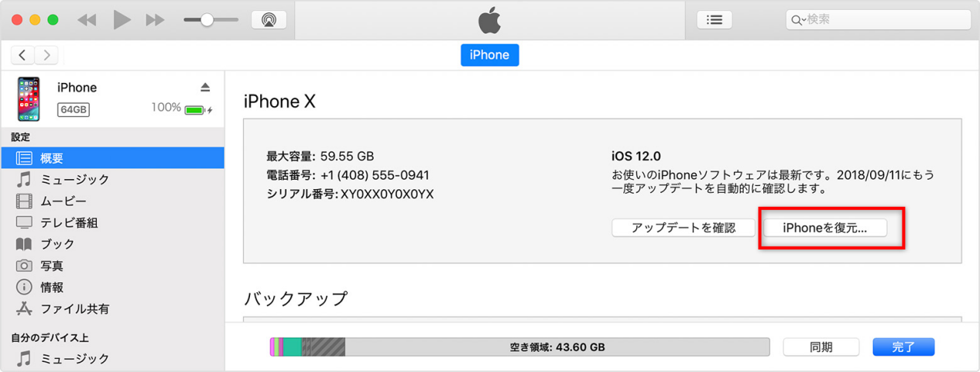980x372 pixels.
Task: Select ファイル共有 in the sidebar
Action: [74, 309]
